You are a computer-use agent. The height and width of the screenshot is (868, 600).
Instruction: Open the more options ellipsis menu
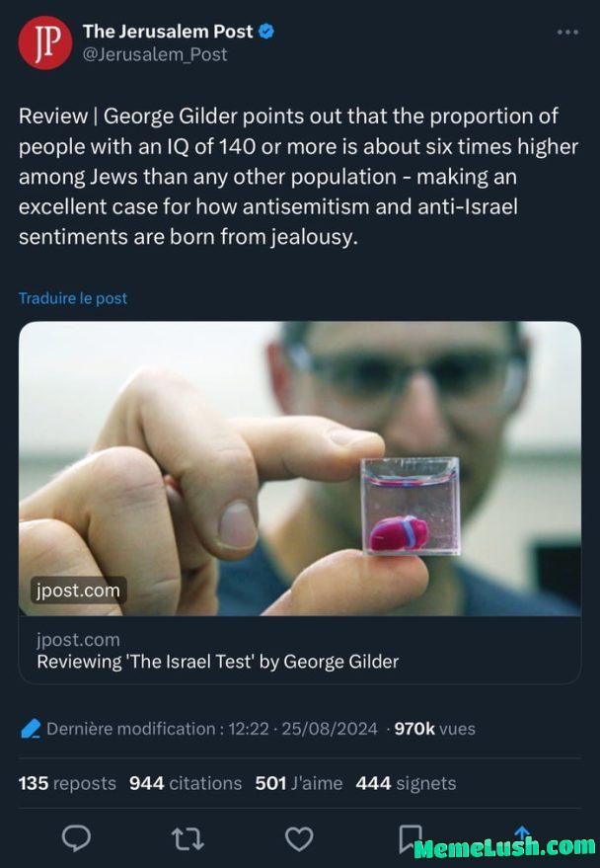coord(567,31)
